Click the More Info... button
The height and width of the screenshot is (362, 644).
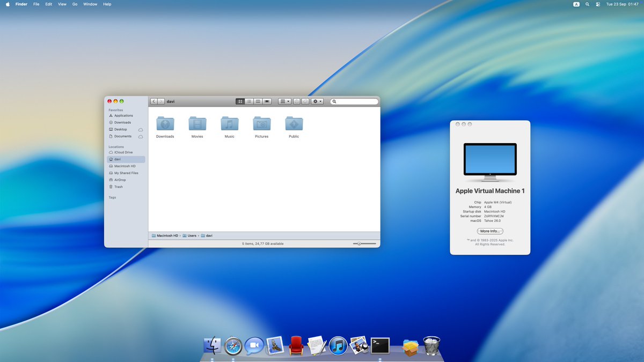490,231
